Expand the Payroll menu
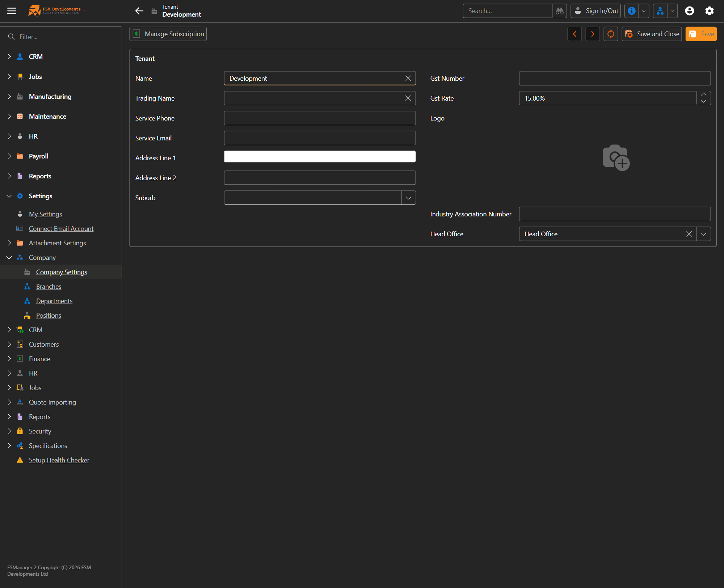This screenshot has width=724, height=588. coord(9,156)
